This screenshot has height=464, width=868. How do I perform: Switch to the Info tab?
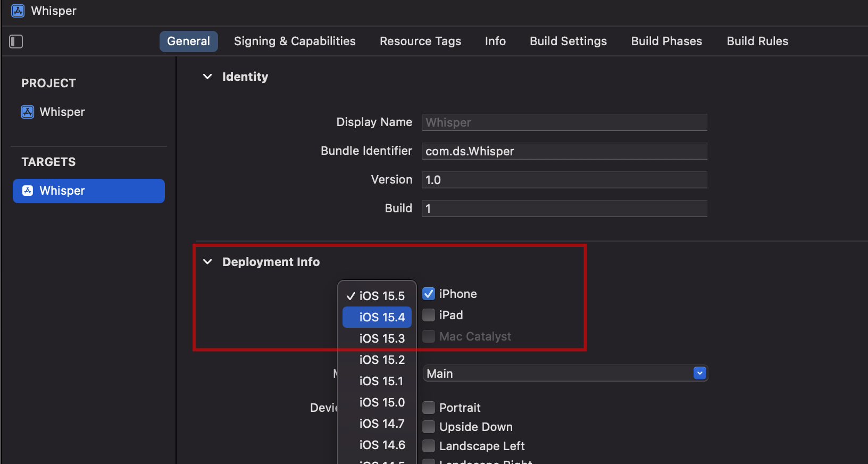tap(495, 42)
